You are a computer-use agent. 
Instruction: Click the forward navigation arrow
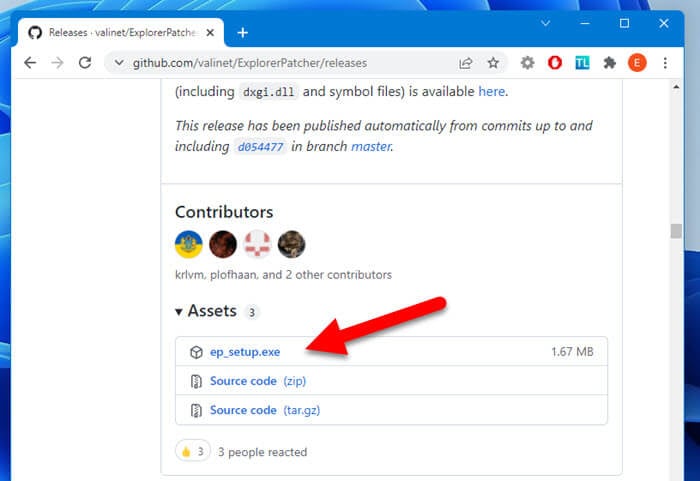pyautogui.click(x=57, y=63)
